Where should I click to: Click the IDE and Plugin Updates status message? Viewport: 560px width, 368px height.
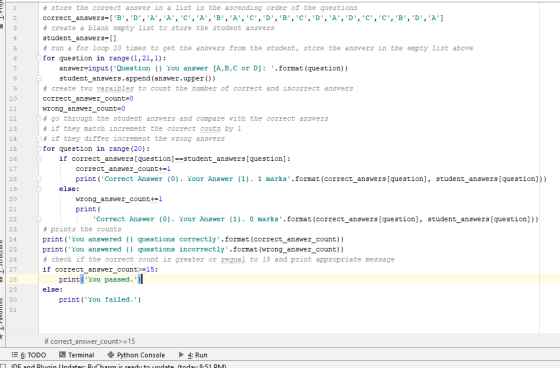[118, 366]
